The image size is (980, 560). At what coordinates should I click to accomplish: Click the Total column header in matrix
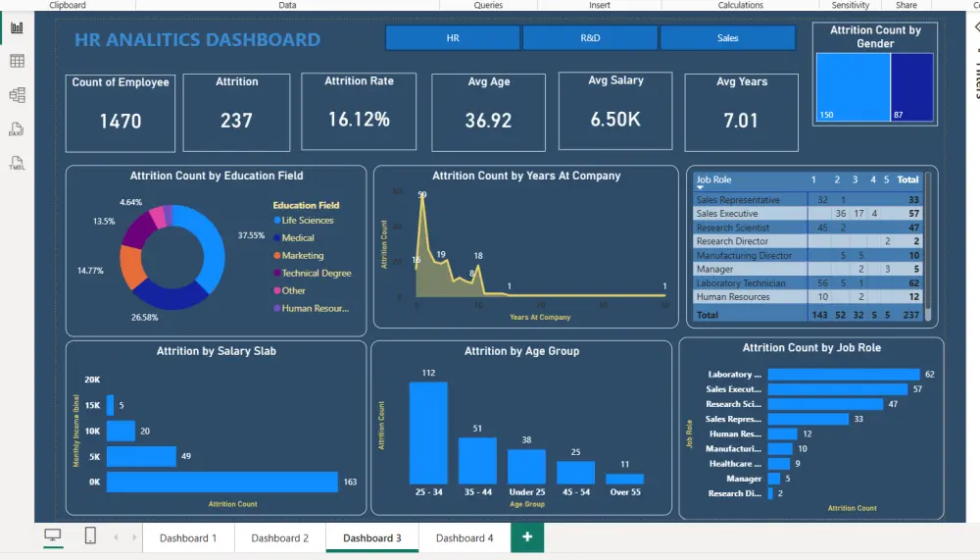point(907,179)
